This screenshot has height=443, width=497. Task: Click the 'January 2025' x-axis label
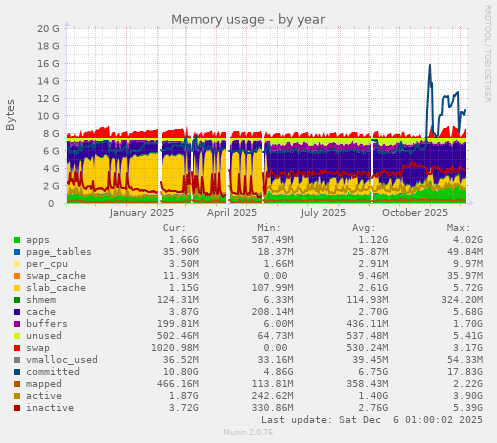click(142, 213)
